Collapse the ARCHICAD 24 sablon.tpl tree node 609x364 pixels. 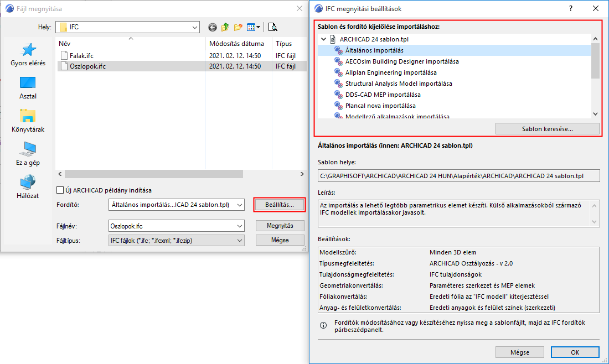click(x=323, y=39)
